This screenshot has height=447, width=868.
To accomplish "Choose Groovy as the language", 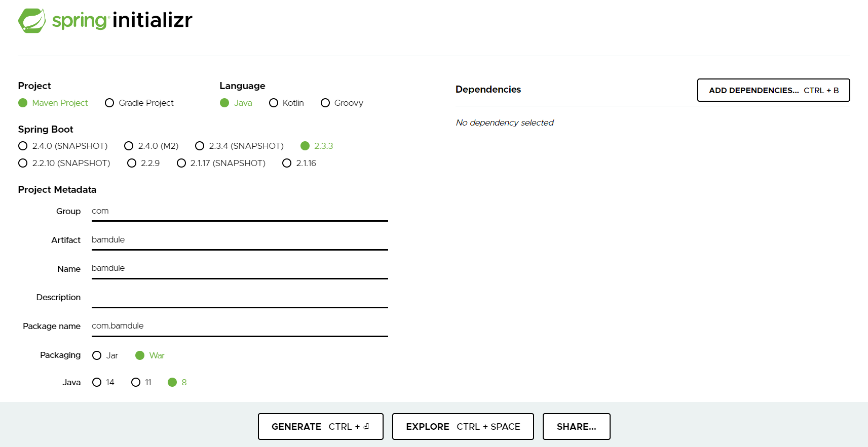I will coord(342,103).
